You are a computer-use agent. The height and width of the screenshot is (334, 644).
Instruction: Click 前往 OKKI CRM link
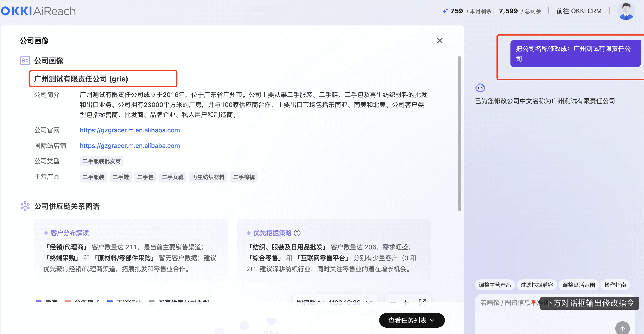(x=579, y=11)
